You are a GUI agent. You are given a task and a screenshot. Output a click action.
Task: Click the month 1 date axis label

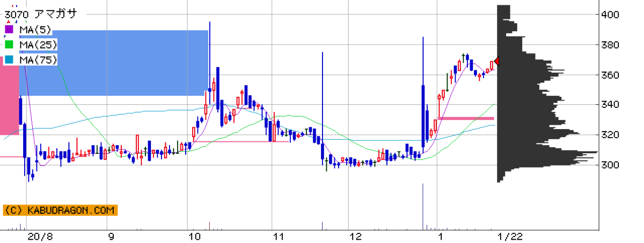pos(441,236)
